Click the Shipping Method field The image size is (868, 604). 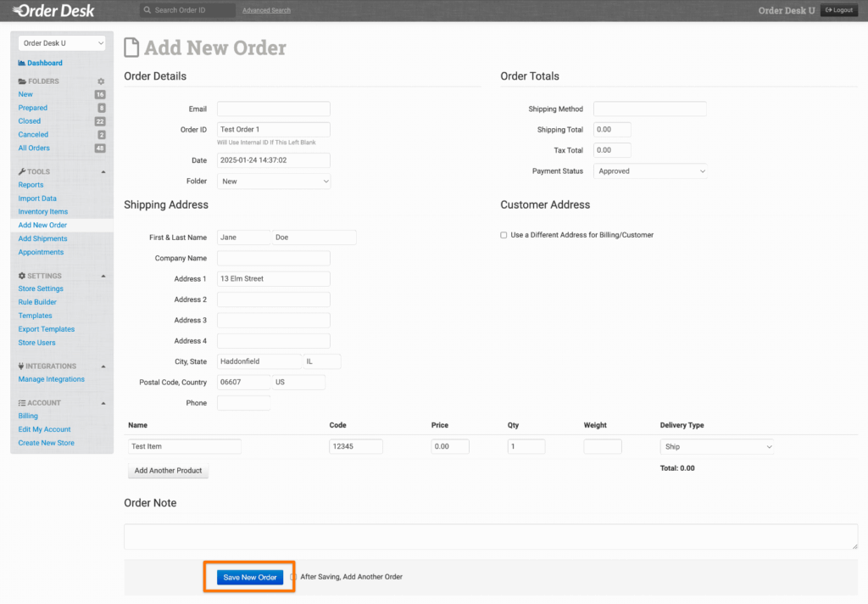tap(650, 109)
